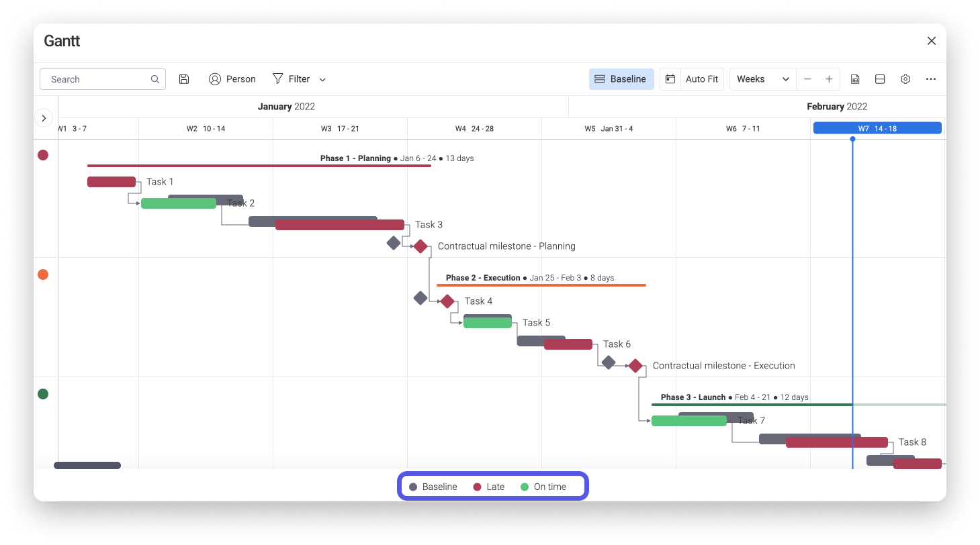
Task: Zoom in timeline with plus button
Action: [x=829, y=79]
